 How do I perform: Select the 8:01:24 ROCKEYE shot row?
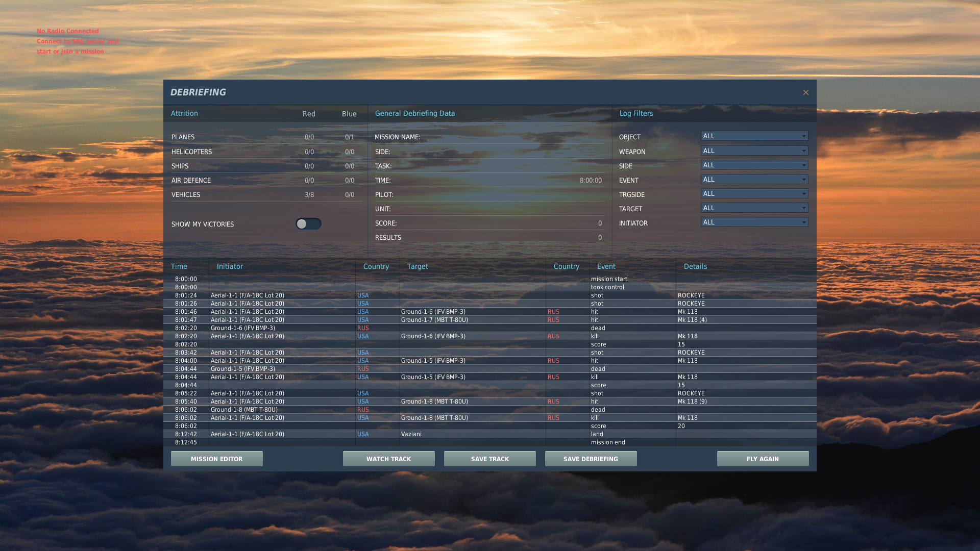(x=490, y=295)
